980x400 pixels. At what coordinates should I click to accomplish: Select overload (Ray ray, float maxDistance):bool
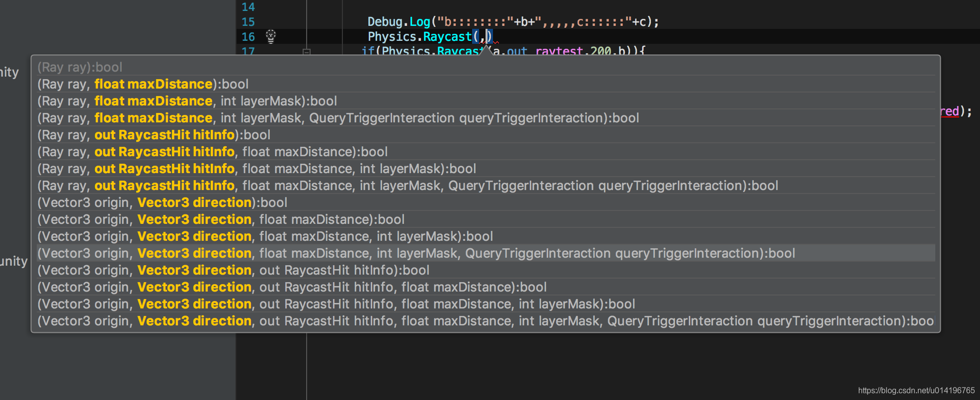486,84
